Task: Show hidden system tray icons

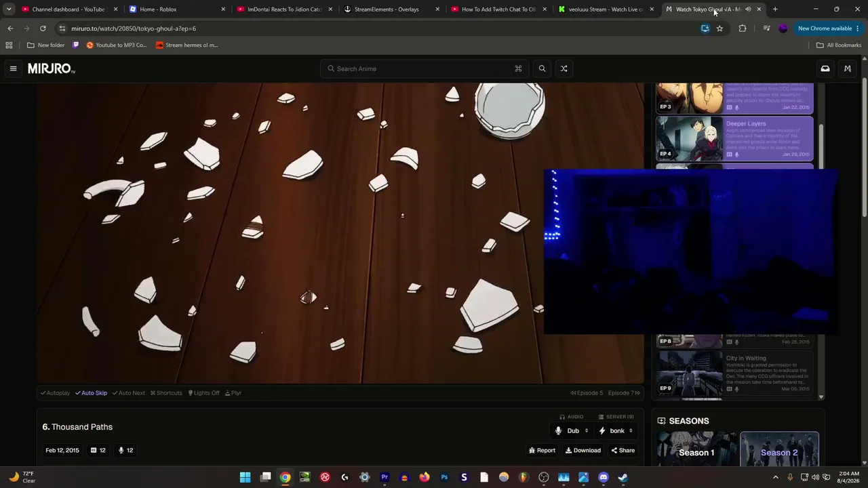Action: (776, 477)
